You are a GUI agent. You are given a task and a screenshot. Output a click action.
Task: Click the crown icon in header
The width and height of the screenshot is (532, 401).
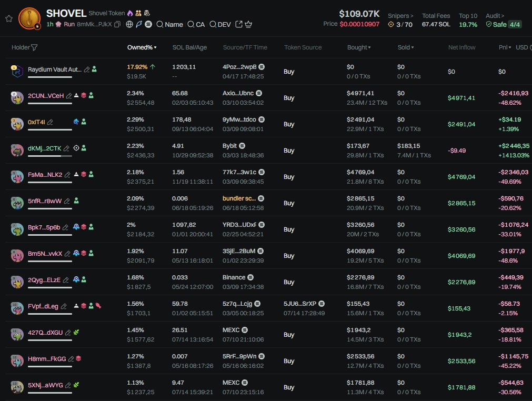(x=248, y=24)
